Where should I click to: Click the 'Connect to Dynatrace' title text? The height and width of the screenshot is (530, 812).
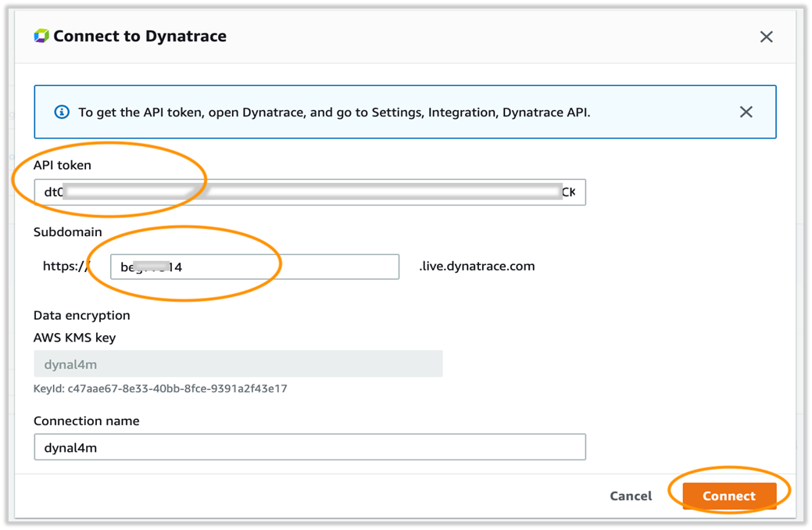click(x=140, y=36)
